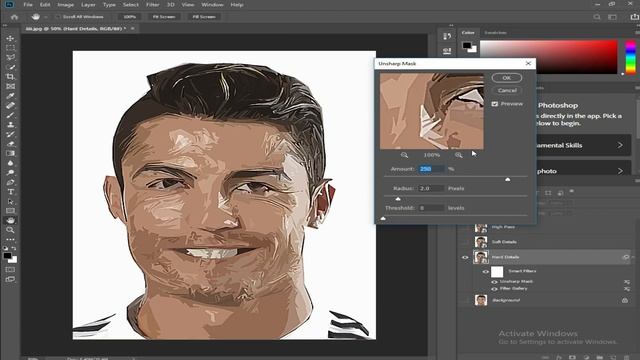Select the Lasso tool
This screenshot has height=360, width=640.
point(10,57)
